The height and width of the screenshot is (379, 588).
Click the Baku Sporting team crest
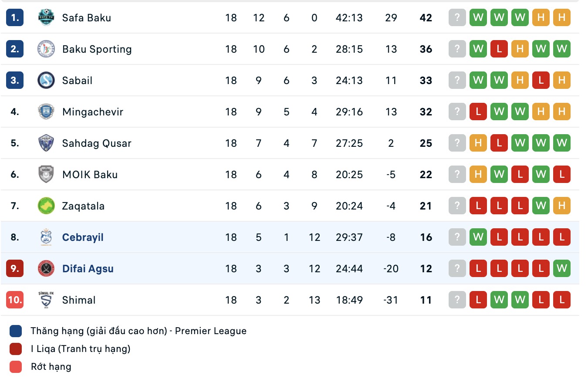[46, 49]
